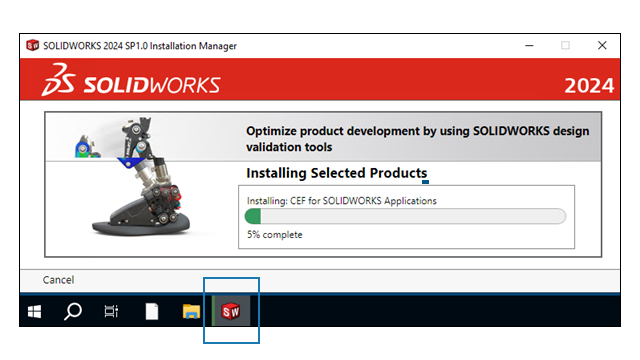This screenshot has width=640, height=360.
Task: Click the green installation progress bar
Action: click(x=405, y=216)
